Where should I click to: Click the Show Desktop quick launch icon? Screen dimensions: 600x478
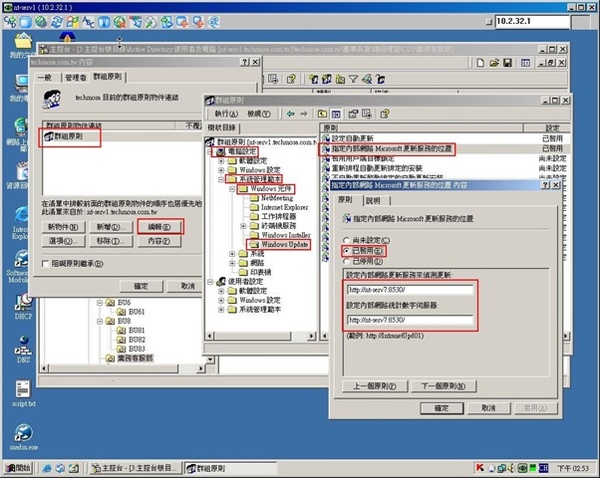click(x=73, y=468)
